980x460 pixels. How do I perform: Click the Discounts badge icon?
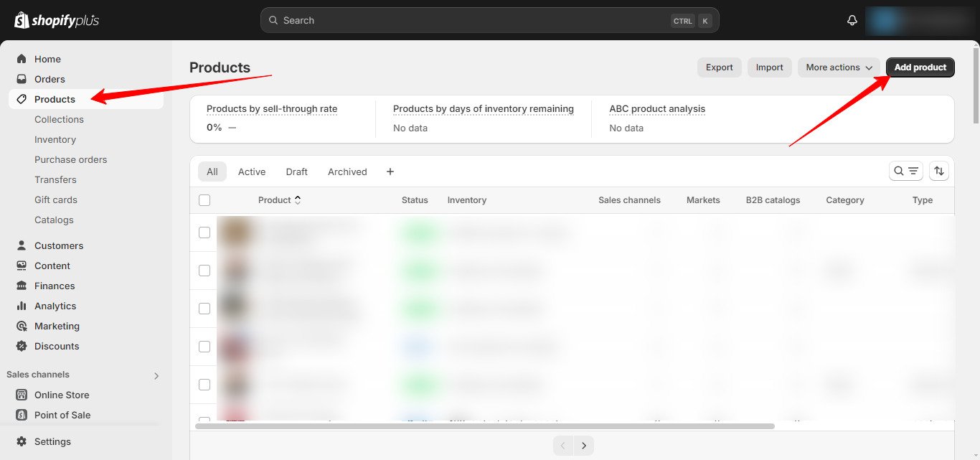point(22,346)
